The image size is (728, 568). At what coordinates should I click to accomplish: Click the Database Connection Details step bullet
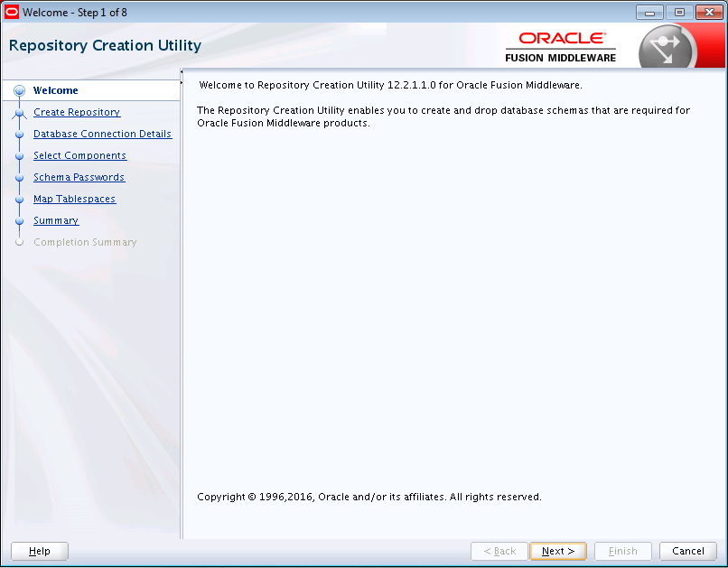pos(19,135)
